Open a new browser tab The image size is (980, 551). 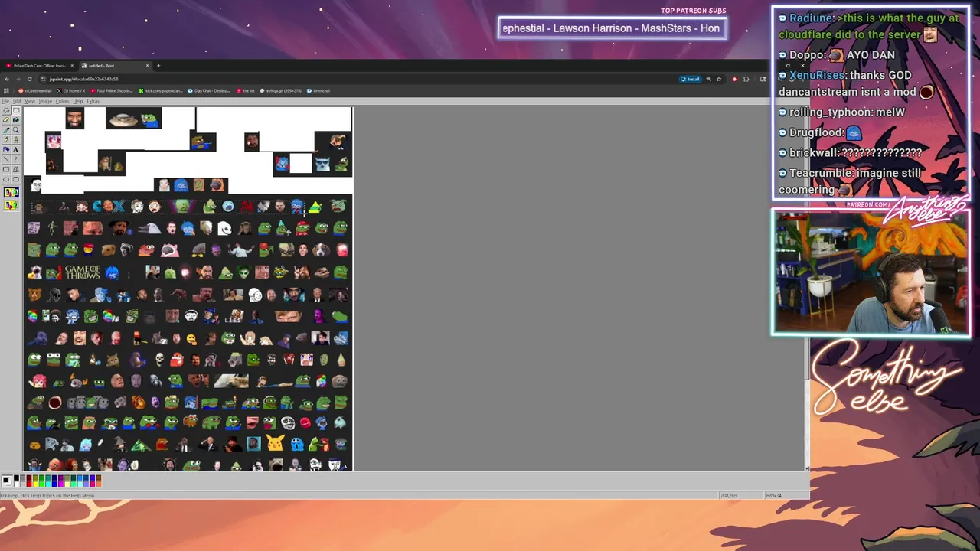point(158,66)
